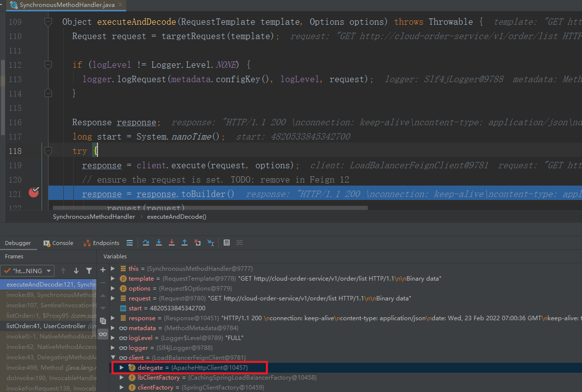Click executeAndDecode() in the breadcrumb bar
Screen dimensions: 582x392
point(177,216)
